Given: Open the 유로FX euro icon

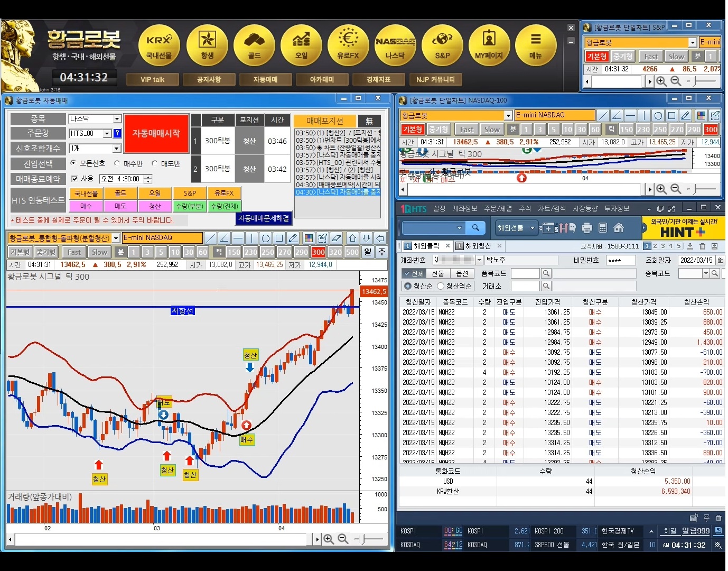Looking at the screenshot, I should click(x=348, y=45).
